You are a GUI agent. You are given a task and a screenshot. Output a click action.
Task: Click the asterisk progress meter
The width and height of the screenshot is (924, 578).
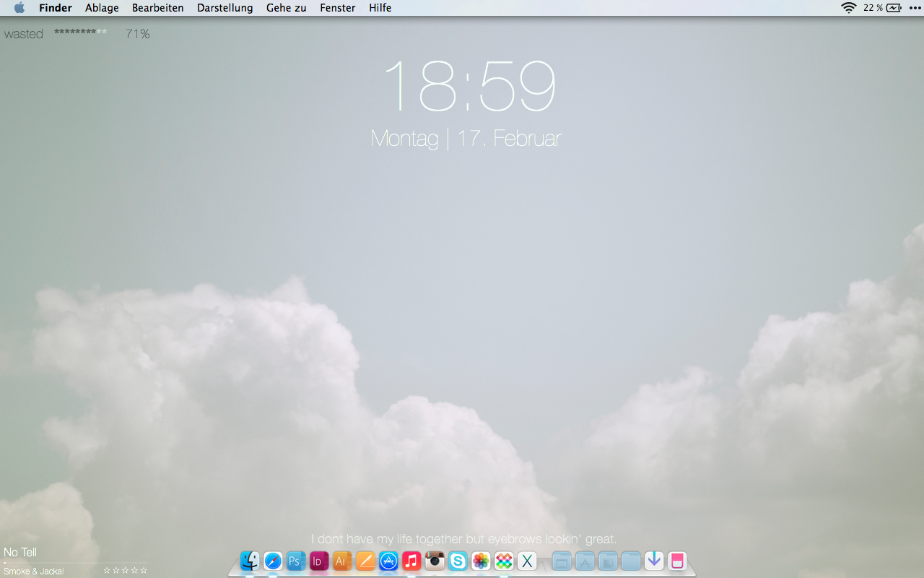(x=80, y=32)
